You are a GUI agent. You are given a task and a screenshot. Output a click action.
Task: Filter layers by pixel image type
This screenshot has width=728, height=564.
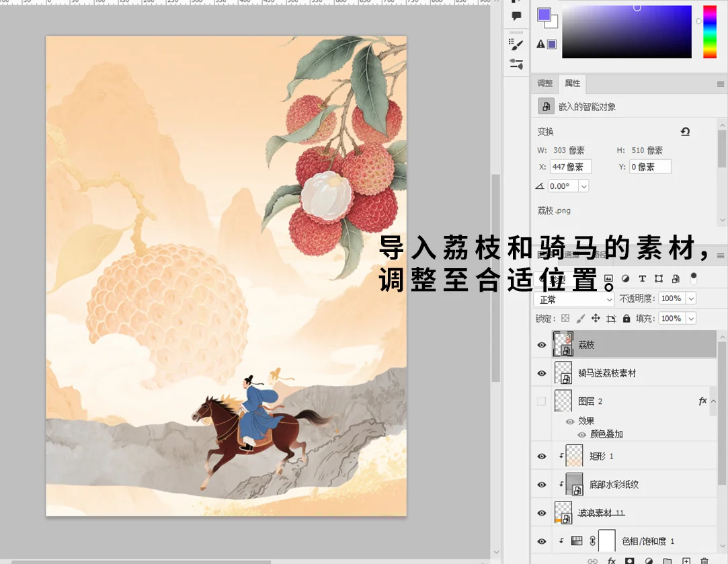point(608,278)
